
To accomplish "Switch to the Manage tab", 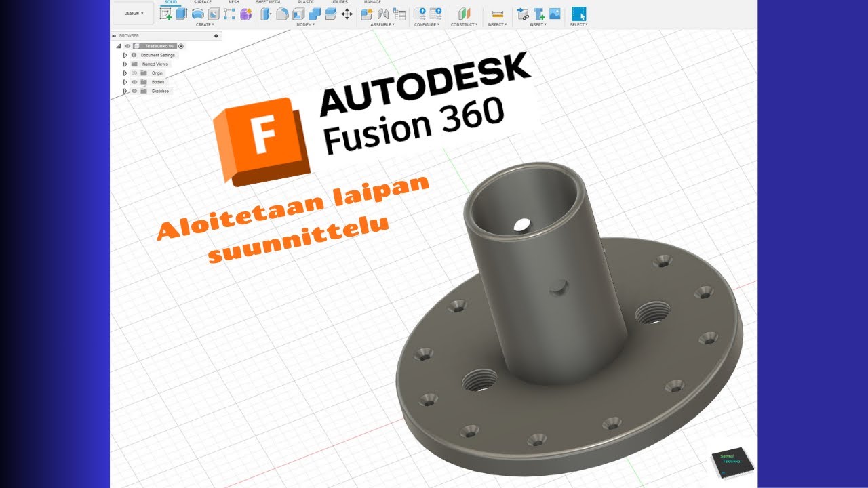I will [372, 2].
